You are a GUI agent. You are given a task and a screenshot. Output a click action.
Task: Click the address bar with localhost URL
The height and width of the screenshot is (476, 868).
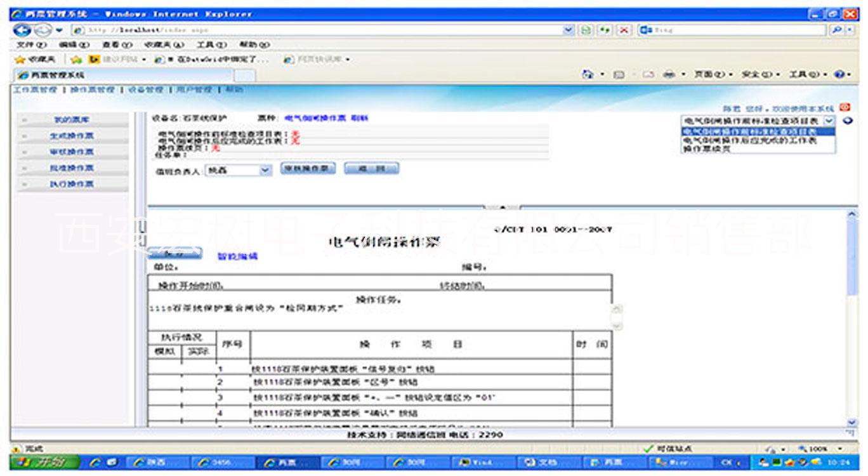click(x=317, y=30)
